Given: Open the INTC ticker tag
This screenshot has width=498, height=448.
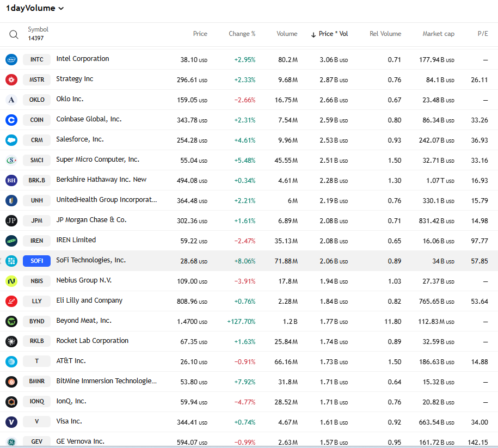Looking at the screenshot, I should pyautogui.click(x=37, y=59).
